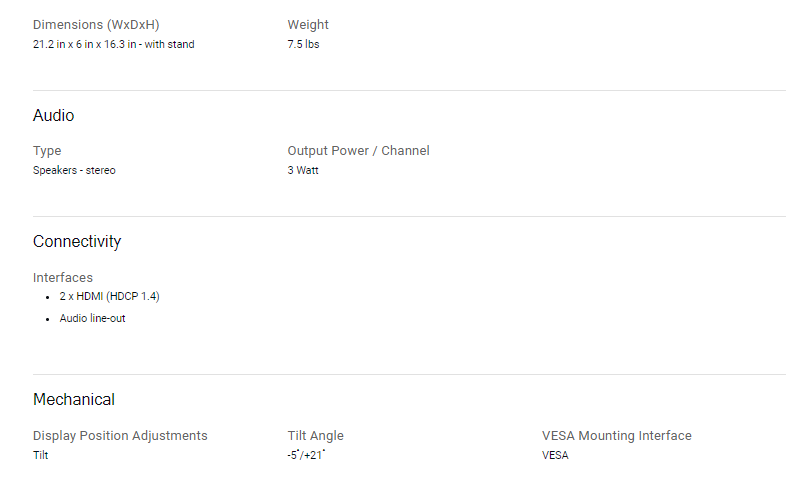
Task: Click the Speakers - stereo value
Action: pyautogui.click(x=74, y=170)
